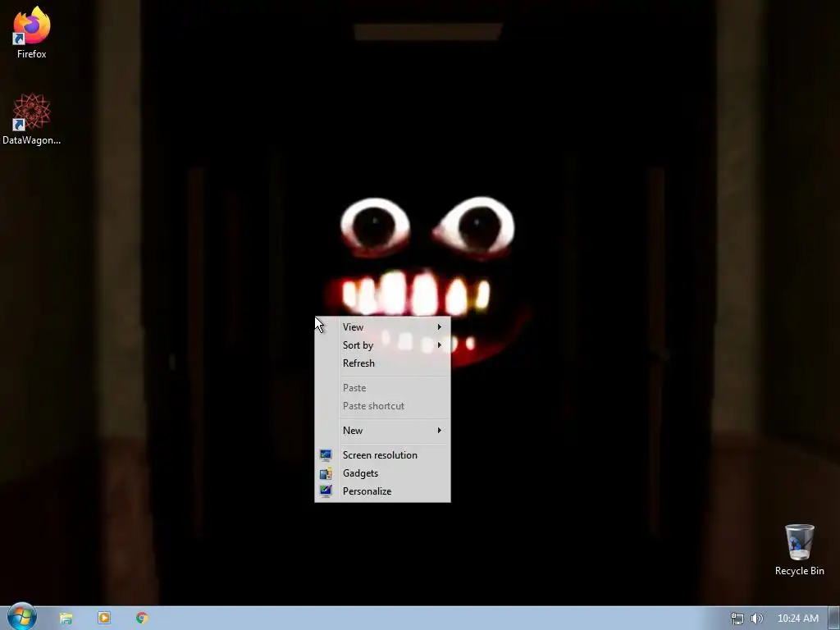Expand the Sort by submenu arrow

(x=440, y=345)
